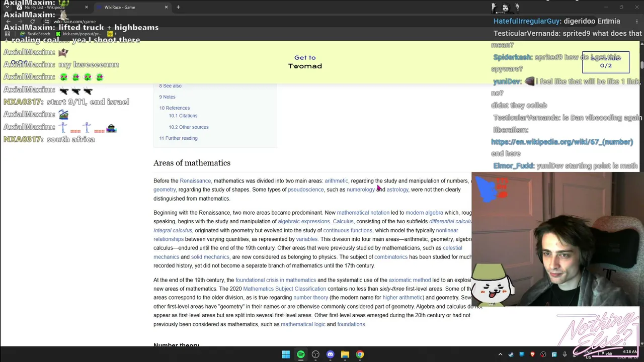The width and height of the screenshot is (644, 362).
Task: Open a new browser tab
Action: click(178, 8)
